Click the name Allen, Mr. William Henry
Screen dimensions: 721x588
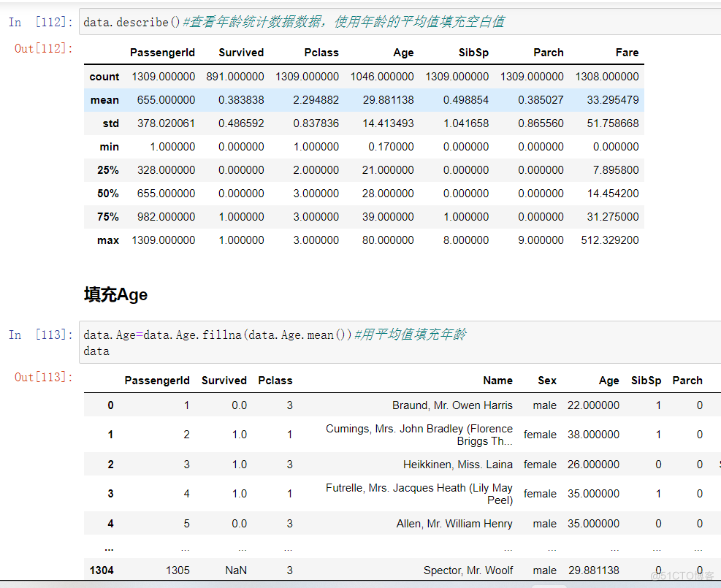[454, 524]
